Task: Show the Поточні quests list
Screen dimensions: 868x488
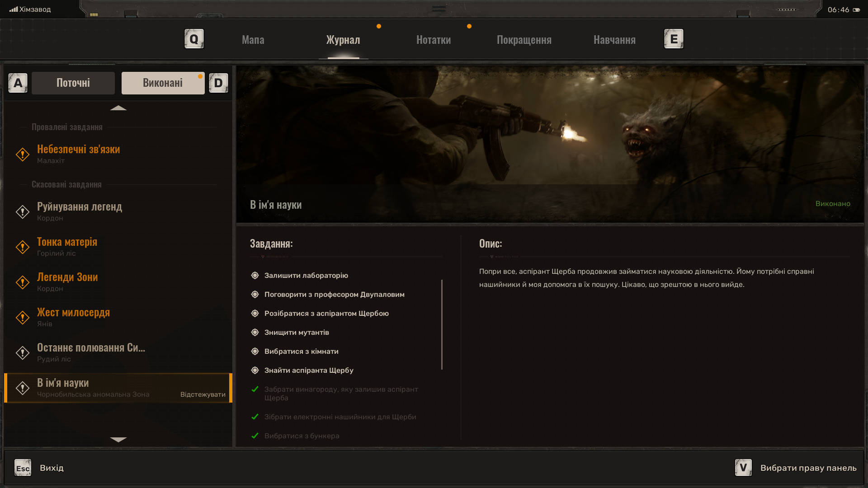Action: pos(73,83)
